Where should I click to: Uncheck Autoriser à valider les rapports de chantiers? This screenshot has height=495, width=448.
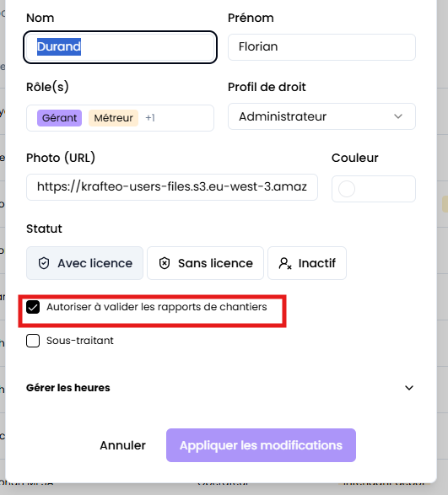click(33, 307)
